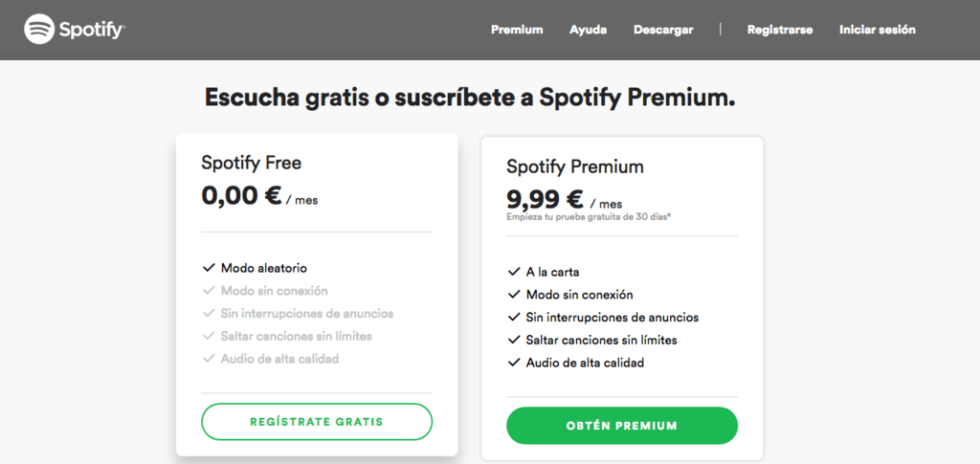The width and height of the screenshot is (980, 464).
Task: Click the Spotify logo icon
Action: [x=39, y=30]
